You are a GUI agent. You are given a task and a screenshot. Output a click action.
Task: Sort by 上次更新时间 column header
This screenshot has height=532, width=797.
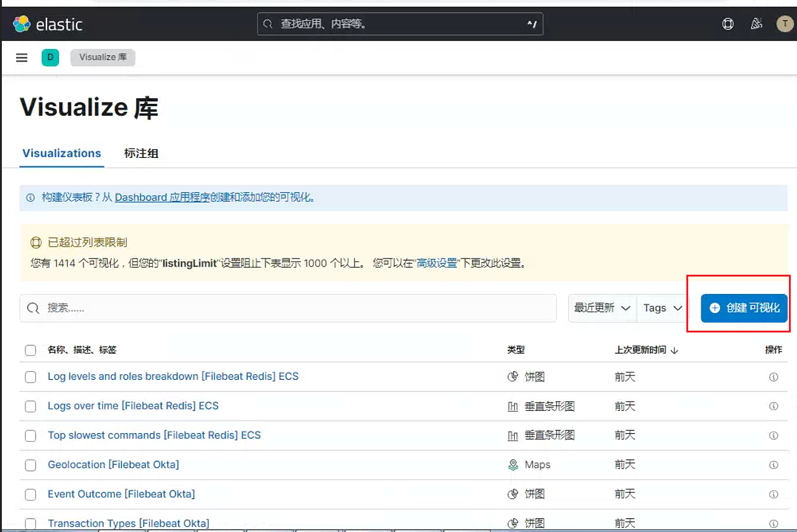click(646, 350)
